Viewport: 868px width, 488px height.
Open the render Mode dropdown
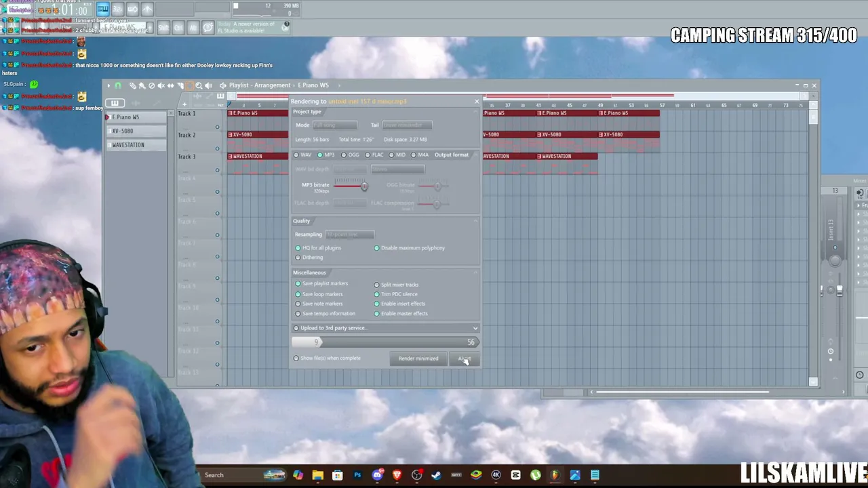(x=334, y=125)
